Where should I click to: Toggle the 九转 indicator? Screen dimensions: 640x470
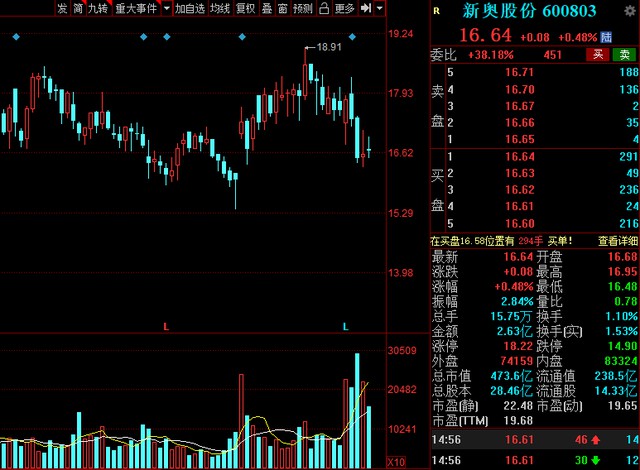pyautogui.click(x=97, y=8)
